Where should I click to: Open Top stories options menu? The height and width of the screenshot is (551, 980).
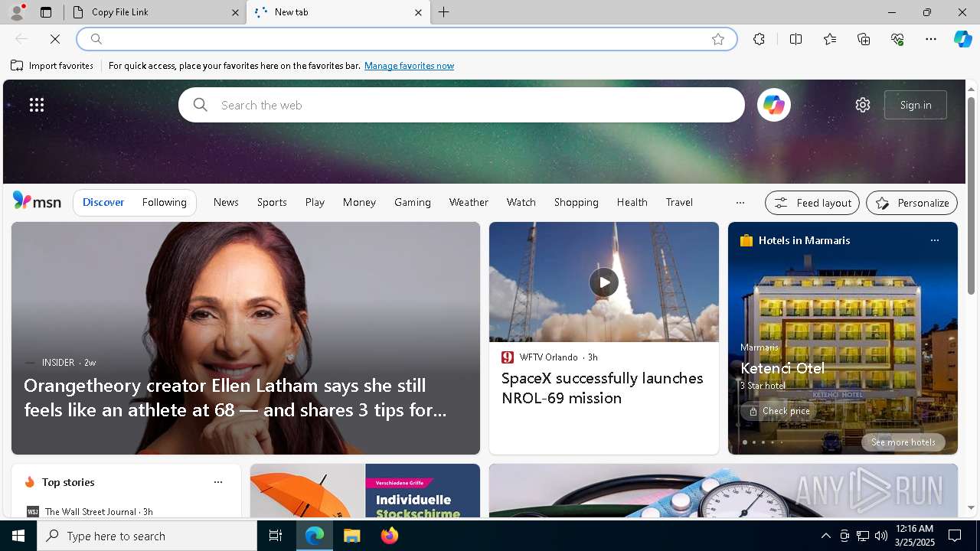(218, 482)
